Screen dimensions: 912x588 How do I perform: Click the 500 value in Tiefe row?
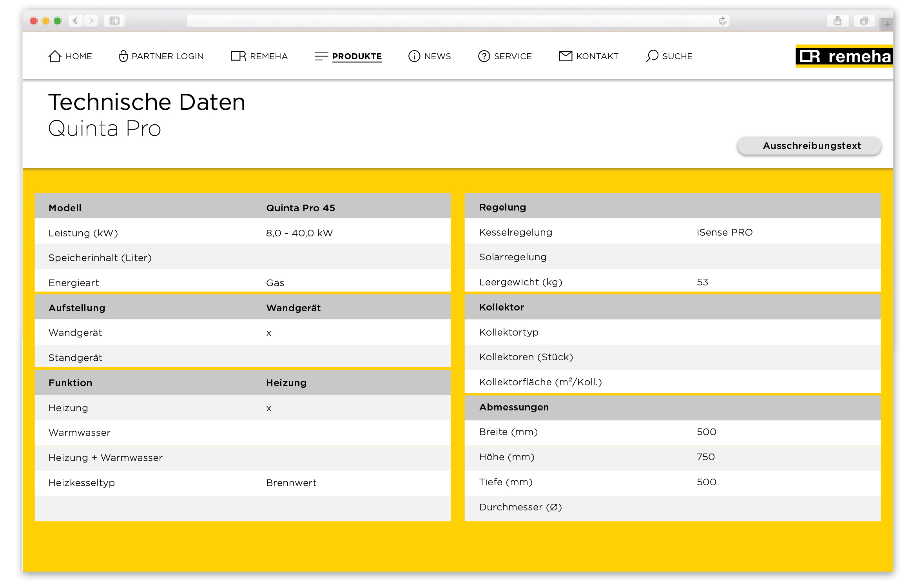[707, 482]
